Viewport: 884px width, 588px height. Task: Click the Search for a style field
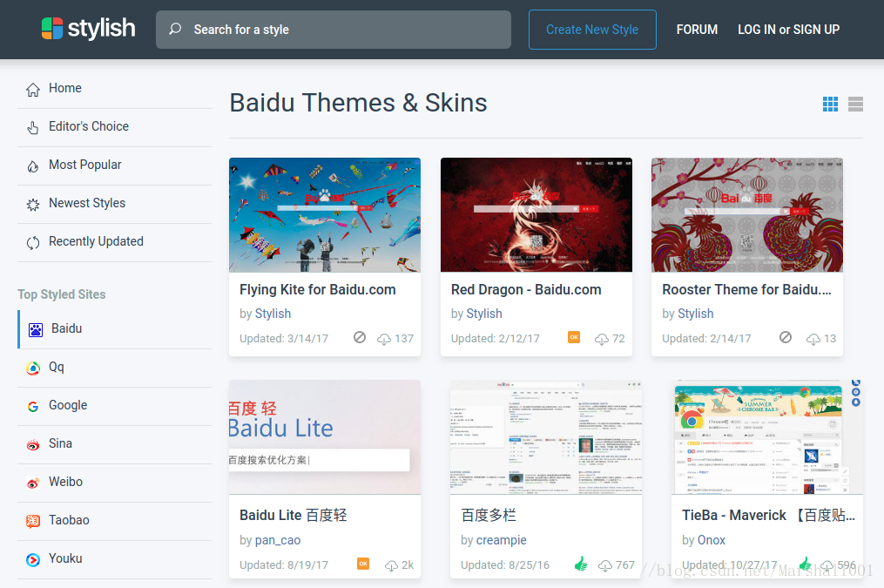334,30
